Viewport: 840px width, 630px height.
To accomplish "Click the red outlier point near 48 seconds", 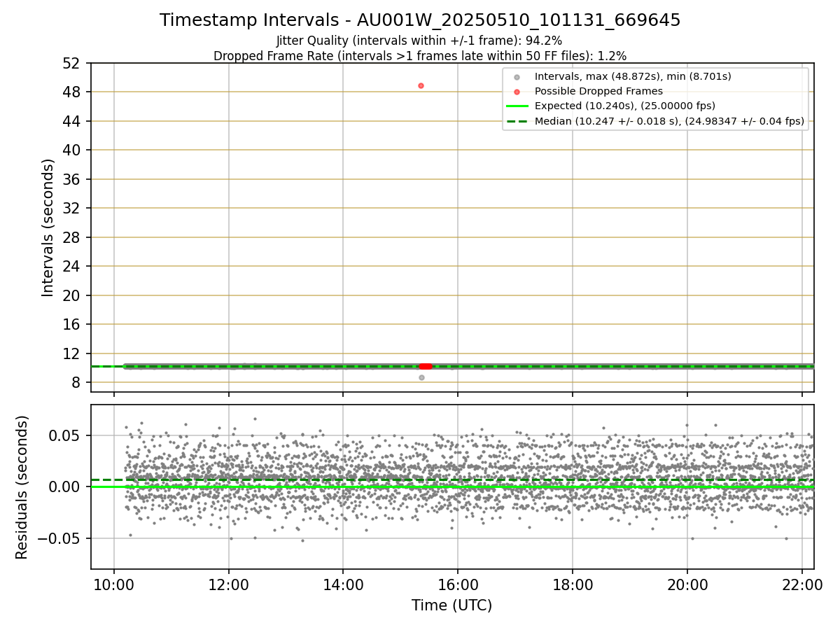I will click(x=421, y=85).
